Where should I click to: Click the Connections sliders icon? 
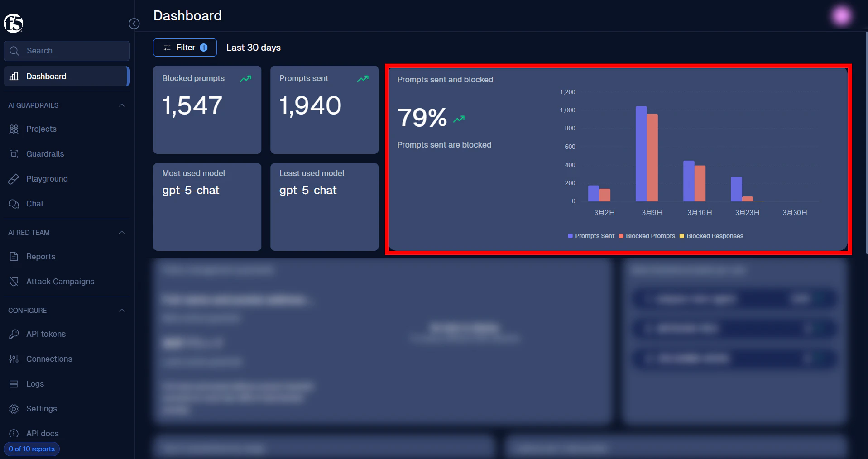(14, 359)
